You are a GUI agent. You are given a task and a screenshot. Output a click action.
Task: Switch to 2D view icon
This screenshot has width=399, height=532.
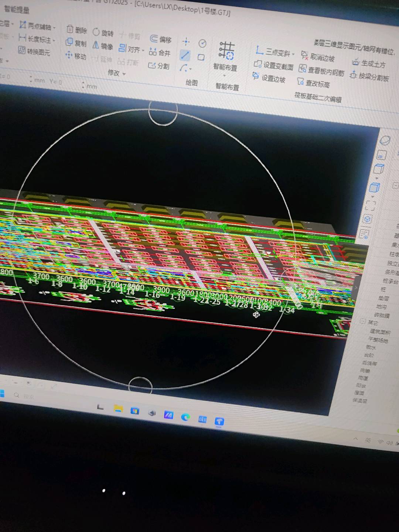coord(381,155)
